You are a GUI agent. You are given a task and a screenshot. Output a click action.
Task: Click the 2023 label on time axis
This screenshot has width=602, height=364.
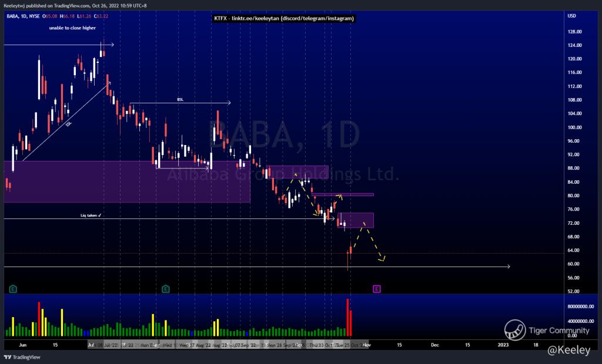click(503, 345)
